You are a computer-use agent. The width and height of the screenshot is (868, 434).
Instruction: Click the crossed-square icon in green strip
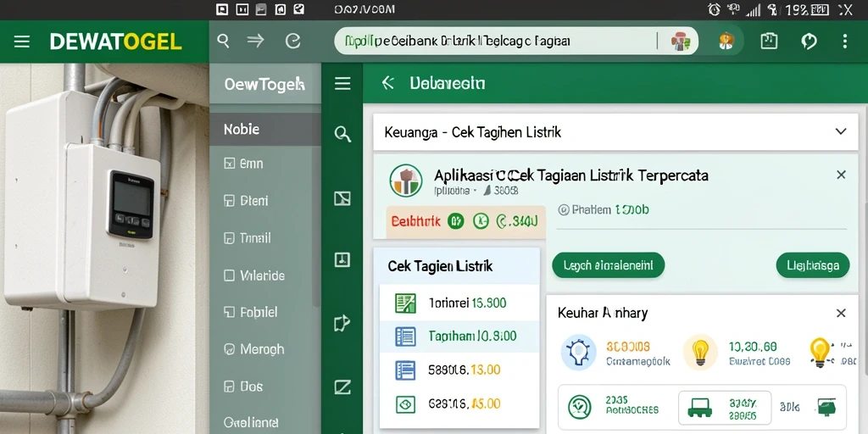click(x=342, y=198)
